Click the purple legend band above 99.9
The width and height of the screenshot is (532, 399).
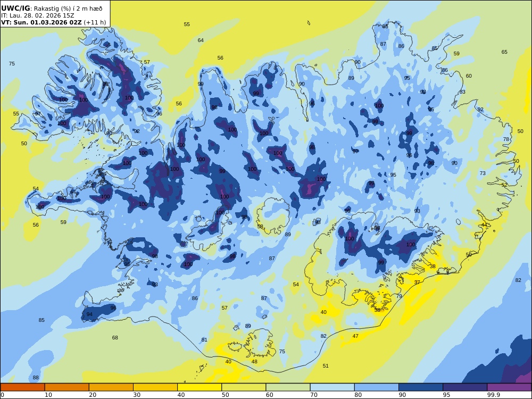pyautogui.click(x=509, y=387)
